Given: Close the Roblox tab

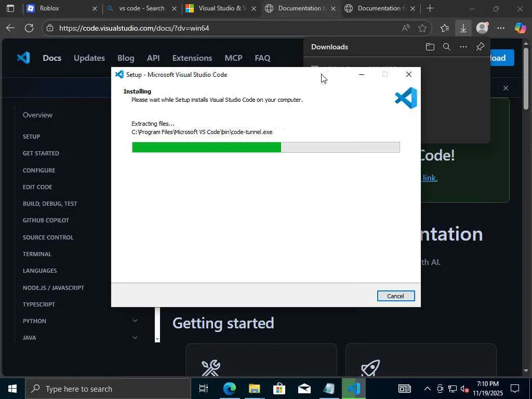Looking at the screenshot, I should click(x=95, y=8).
